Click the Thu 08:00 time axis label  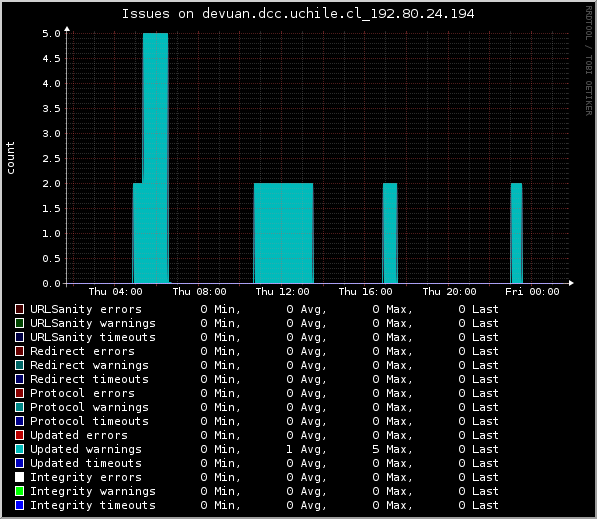click(200, 292)
